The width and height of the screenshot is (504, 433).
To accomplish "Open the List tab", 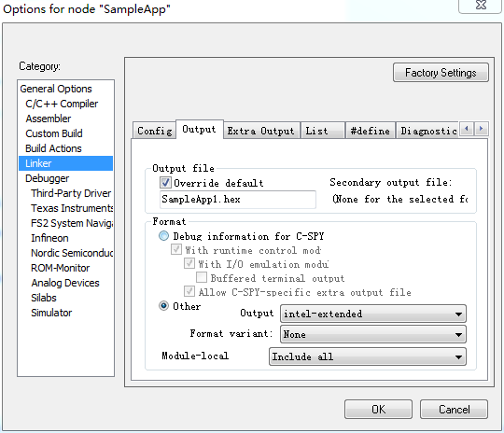I will (322, 131).
